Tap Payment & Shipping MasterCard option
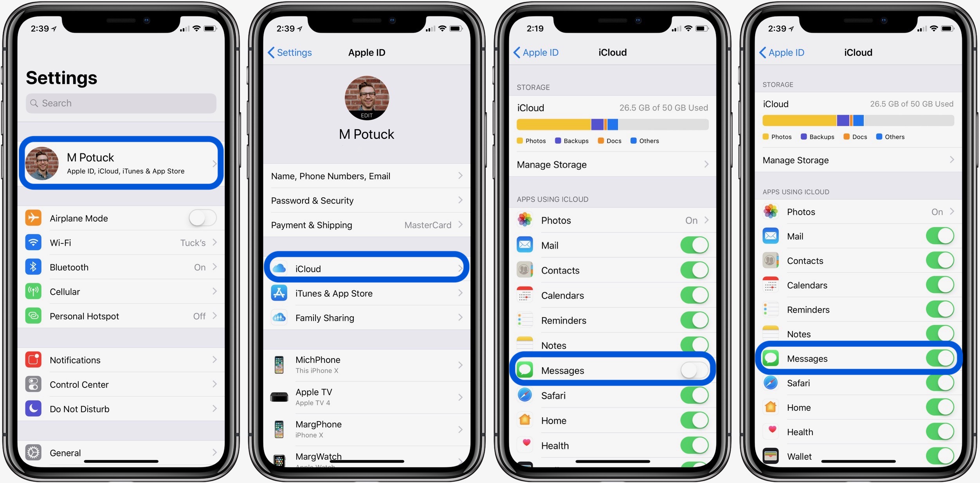Screen dimensions: 980x483 point(367,225)
